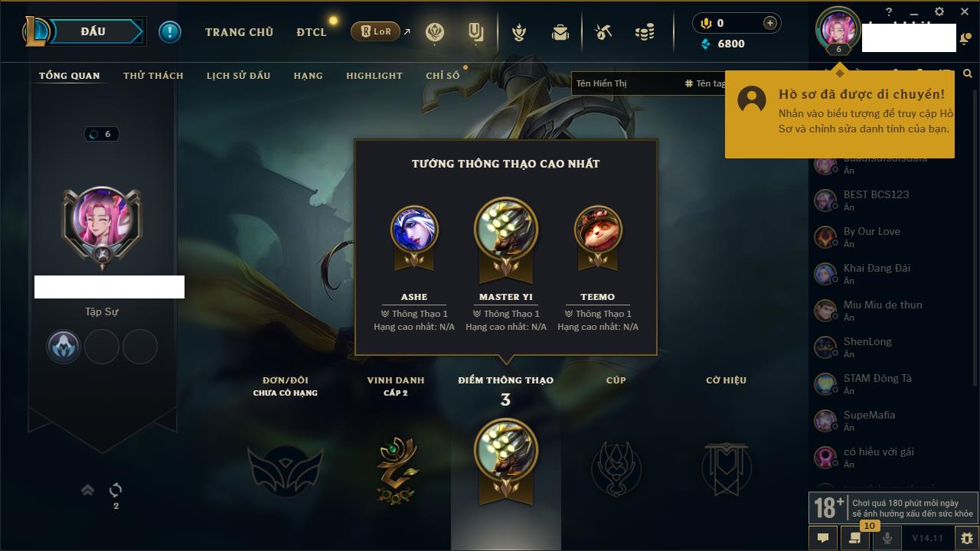The height and width of the screenshot is (551, 980).
Task: Click the refresh arrows icon under banner
Action: (116, 490)
